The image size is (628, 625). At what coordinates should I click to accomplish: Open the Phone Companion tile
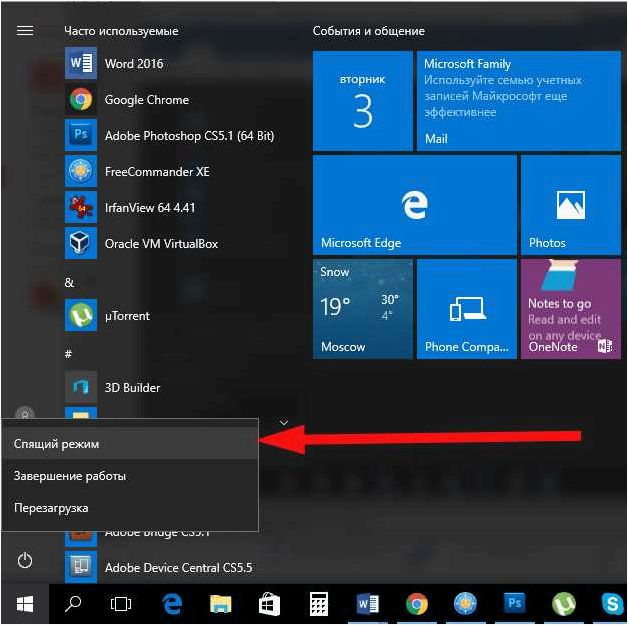(x=467, y=309)
